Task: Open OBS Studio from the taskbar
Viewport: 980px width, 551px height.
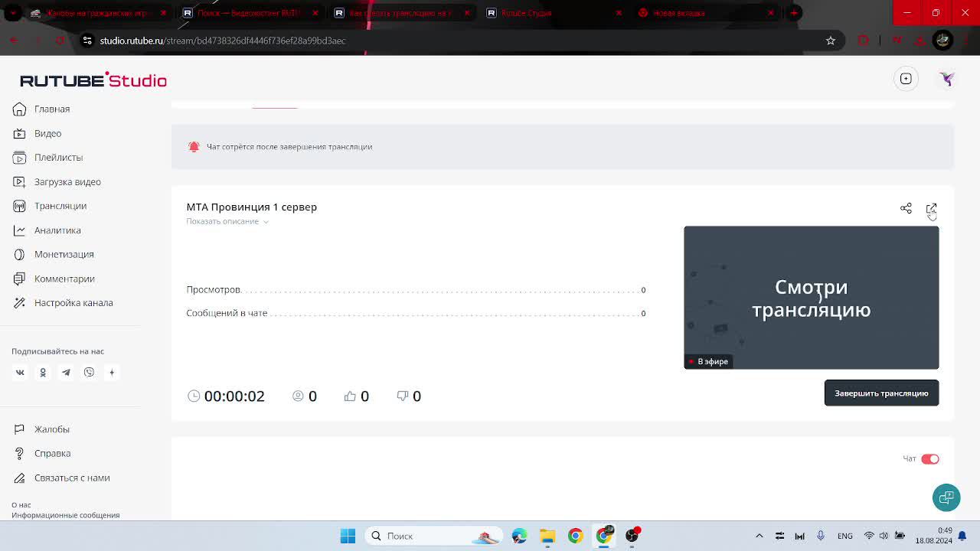Action: 632,536
